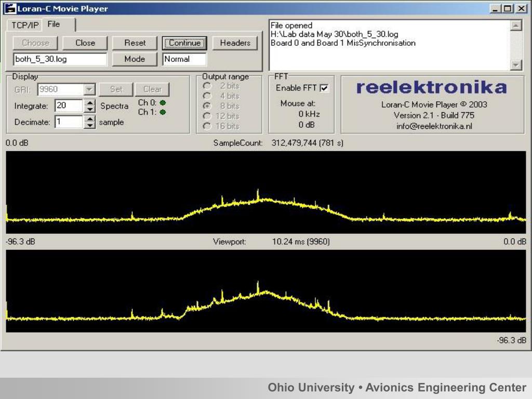
Task: Decrease the Decimate value with down arrow
Action: (89, 125)
